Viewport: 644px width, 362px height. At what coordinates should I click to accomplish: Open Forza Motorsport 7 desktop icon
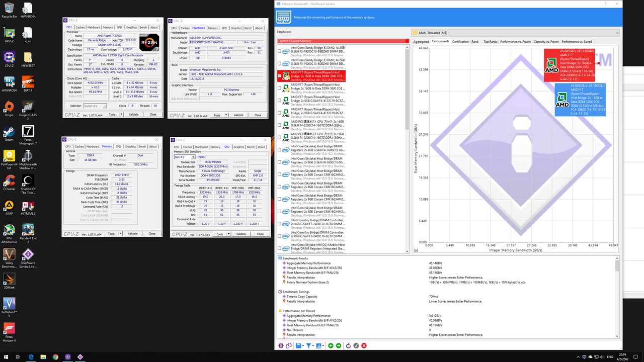[28, 136]
